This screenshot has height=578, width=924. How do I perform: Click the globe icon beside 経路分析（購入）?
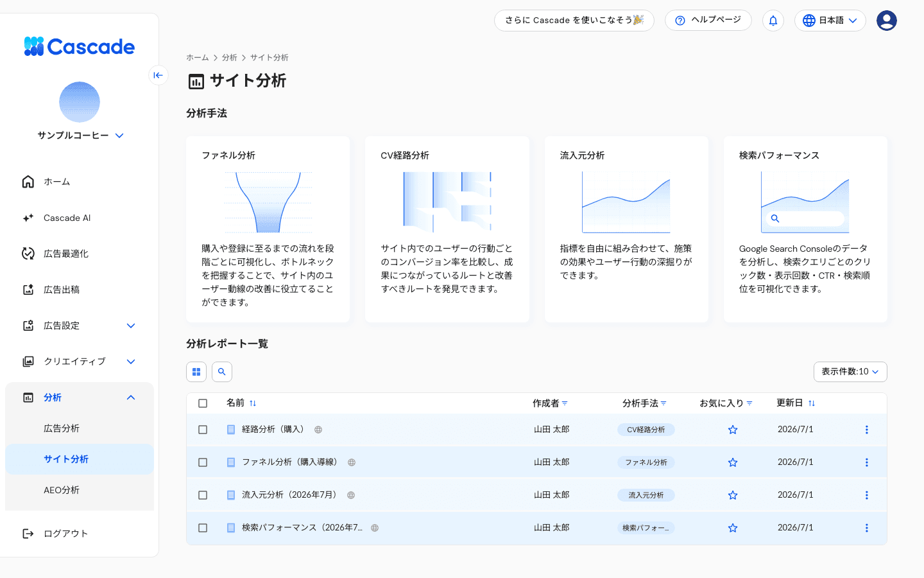pos(318,430)
